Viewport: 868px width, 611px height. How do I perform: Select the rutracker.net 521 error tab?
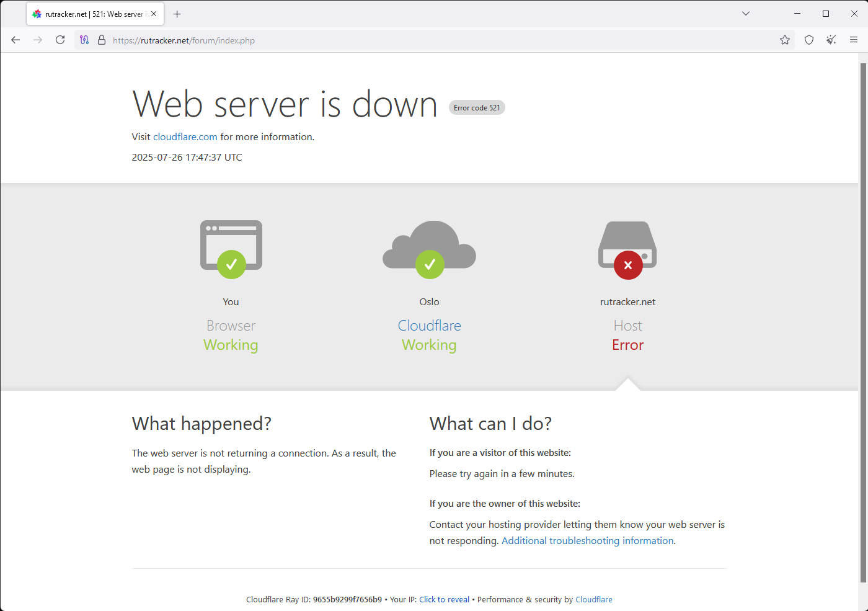point(90,14)
